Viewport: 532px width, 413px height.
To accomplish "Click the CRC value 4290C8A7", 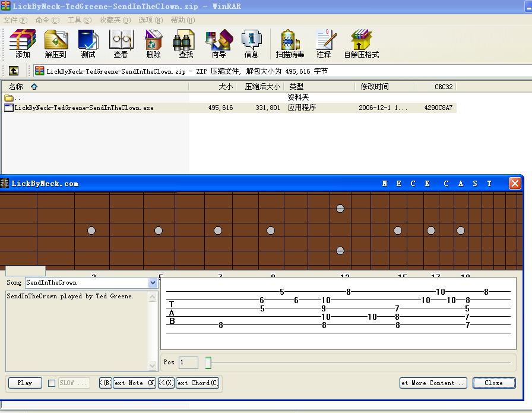I will pyautogui.click(x=438, y=108).
